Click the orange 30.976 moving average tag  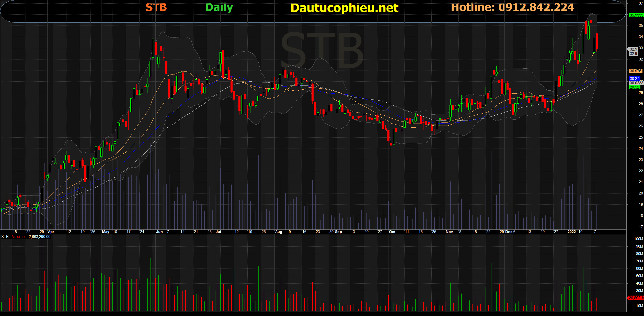click(635, 71)
